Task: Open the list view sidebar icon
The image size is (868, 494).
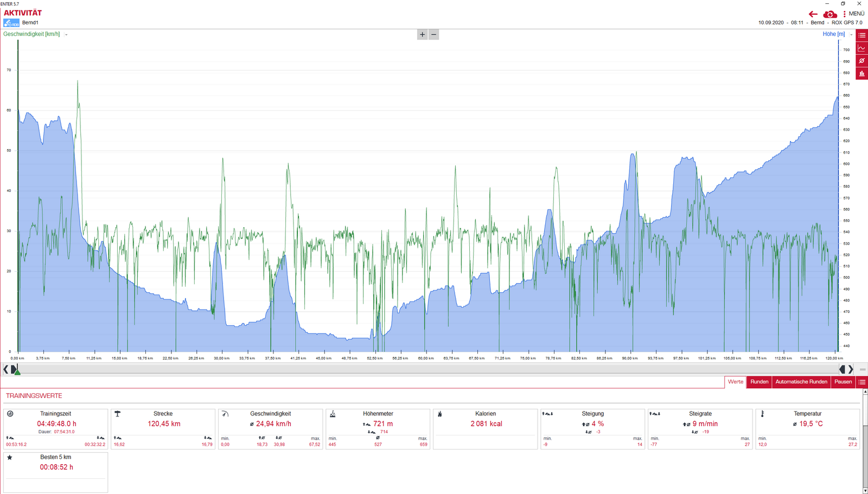Action: (861, 35)
